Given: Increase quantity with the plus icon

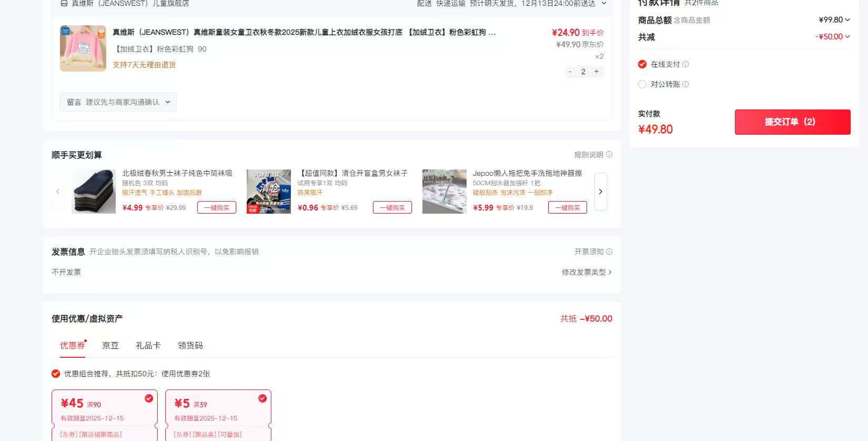Looking at the screenshot, I should (x=597, y=72).
